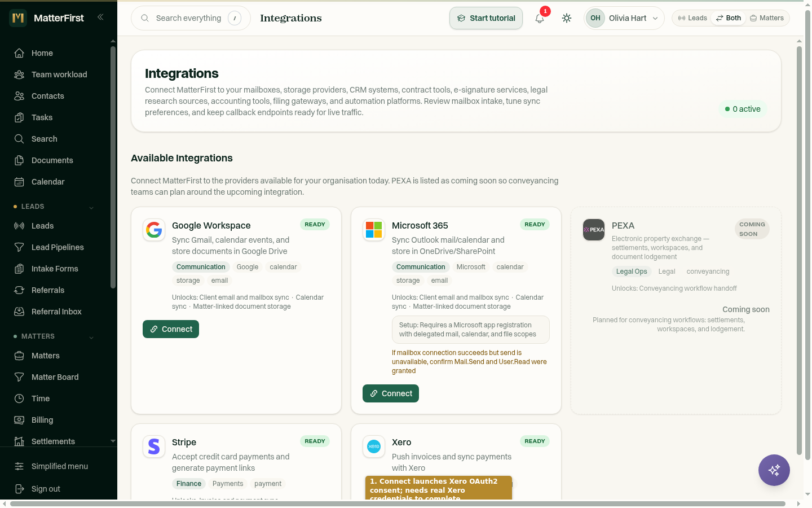Image resolution: width=812 pixels, height=508 pixels.
Task: Click the Documents sidebar icon
Action: (x=19, y=160)
